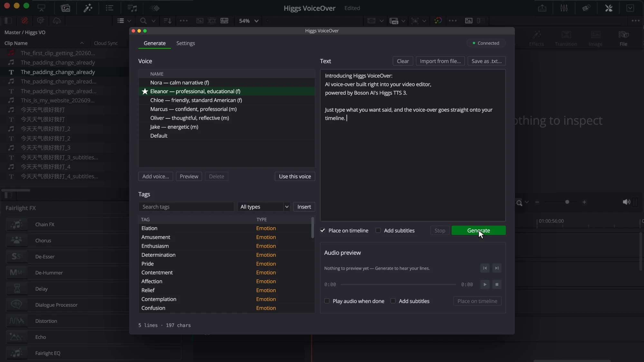Uncheck the Place on timeline checkbox
This screenshot has height=362, width=644.
(x=323, y=230)
